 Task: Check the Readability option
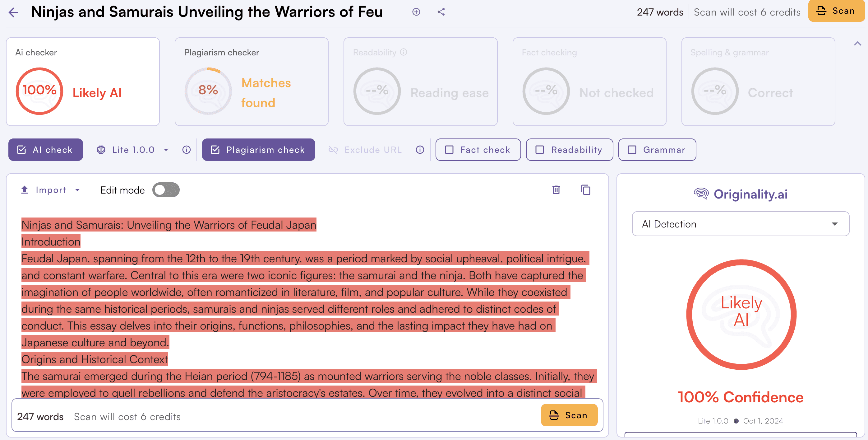pos(540,150)
